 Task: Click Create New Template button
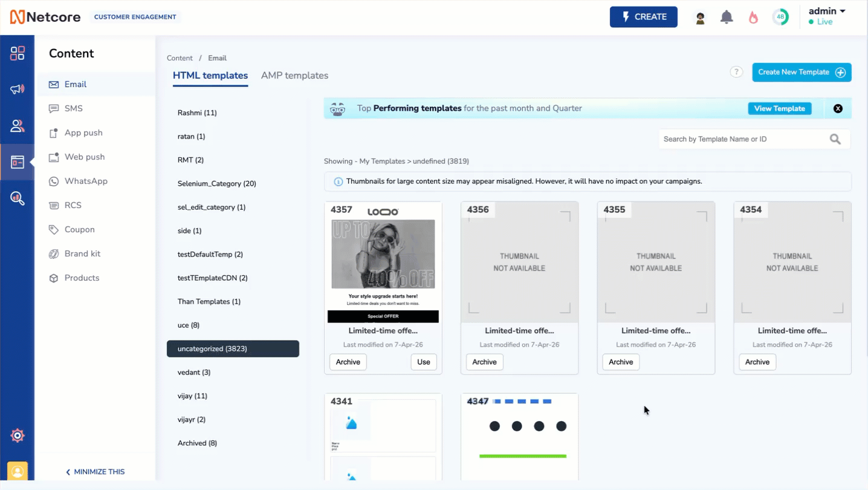pos(802,72)
